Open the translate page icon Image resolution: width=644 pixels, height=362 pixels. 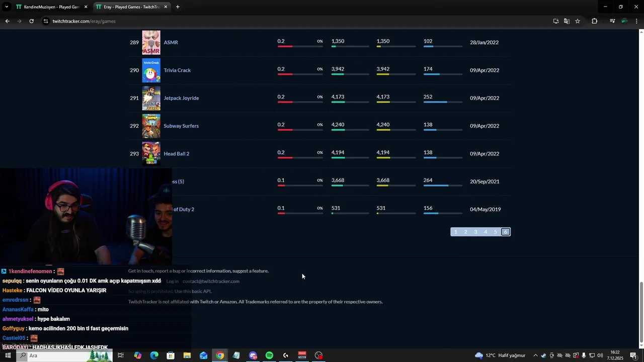(567, 21)
